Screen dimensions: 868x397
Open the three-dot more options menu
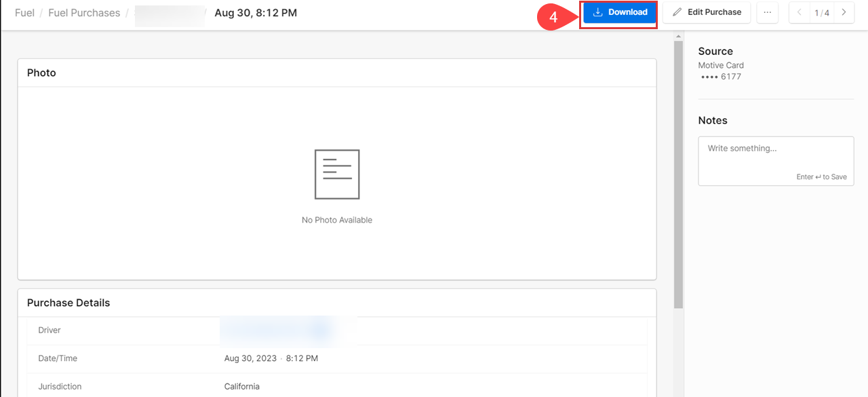click(x=768, y=12)
